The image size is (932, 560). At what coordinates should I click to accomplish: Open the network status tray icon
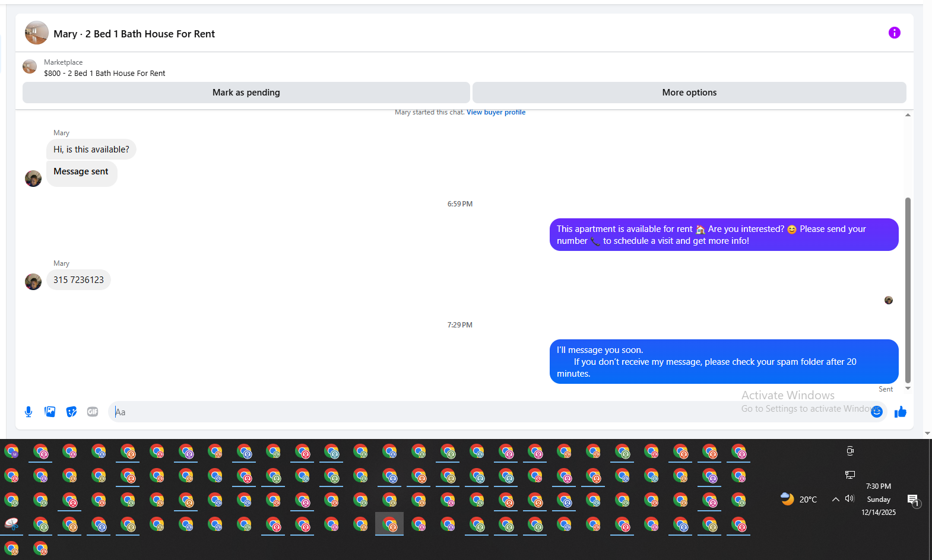(850, 475)
